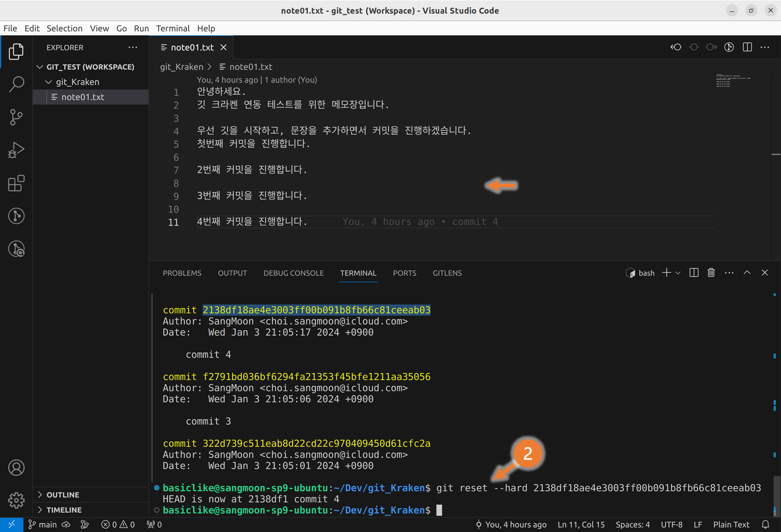Screen dimensions: 781x532
Task: Open the Help menu
Action: pyautogui.click(x=206, y=28)
